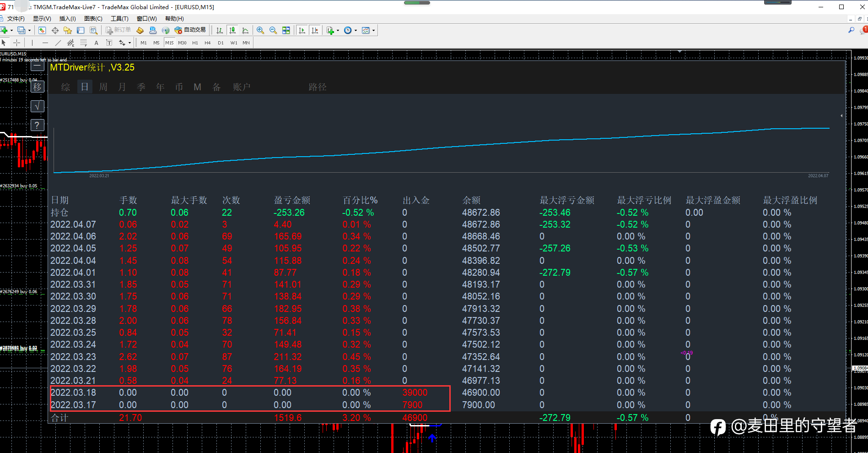Image resolution: width=868 pixels, height=453 pixels.
Task: Select the text A tool
Action: [96, 43]
